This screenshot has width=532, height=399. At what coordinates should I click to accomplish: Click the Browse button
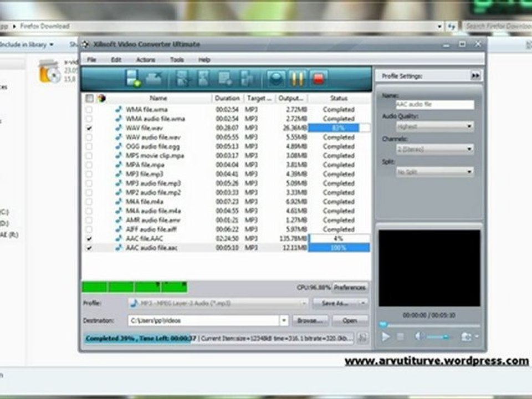point(310,320)
